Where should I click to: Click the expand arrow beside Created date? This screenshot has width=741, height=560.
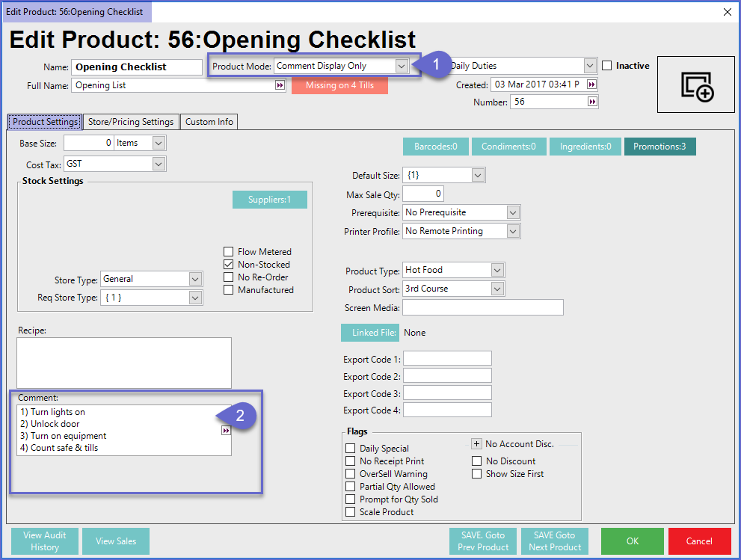[591, 84]
